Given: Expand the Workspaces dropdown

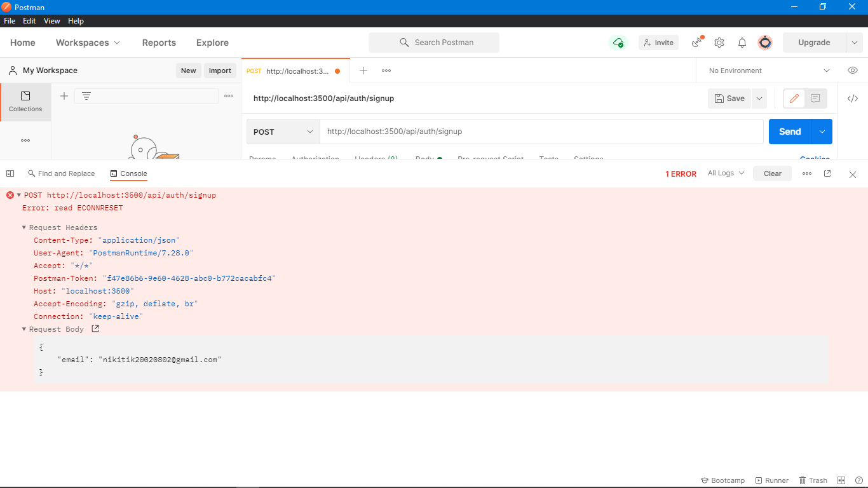Looking at the screenshot, I should click(88, 43).
